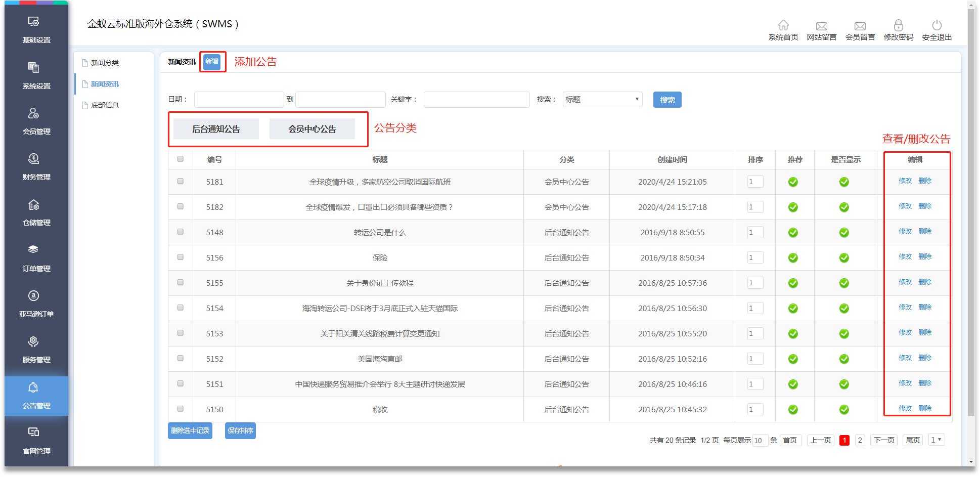Toggle the 推荐 green check for row 5156
The image size is (980, 477).
click(793, 258)
